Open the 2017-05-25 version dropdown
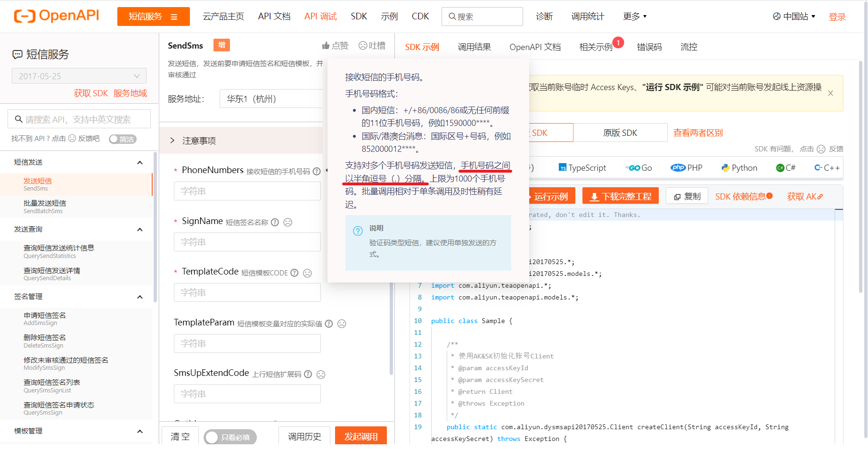Image resolution: width=868 pixels, height=449 pixels. 79,76
